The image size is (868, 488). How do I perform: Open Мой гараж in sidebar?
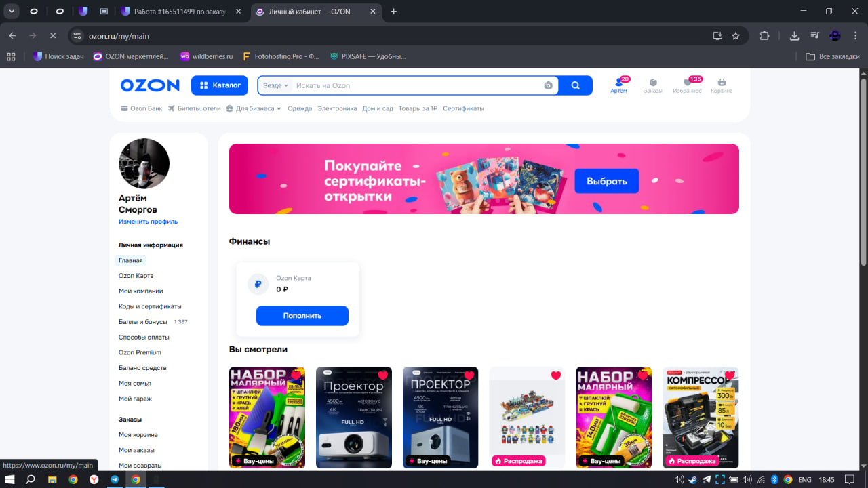[135, 399]
